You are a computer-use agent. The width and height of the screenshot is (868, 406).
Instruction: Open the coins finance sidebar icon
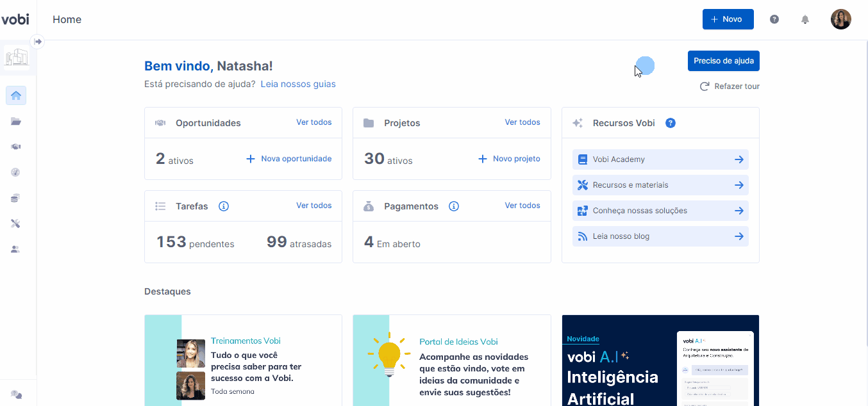pyautogui.click(x=16, y=198)
